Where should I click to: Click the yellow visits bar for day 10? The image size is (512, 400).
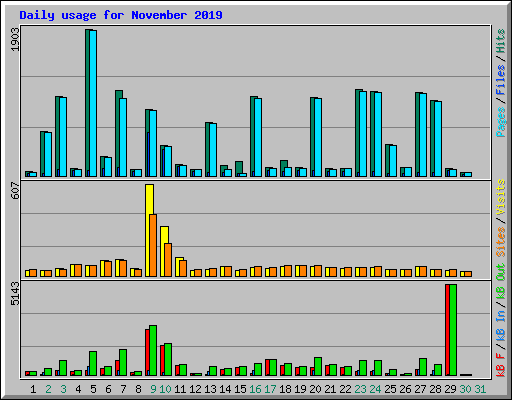pos(164,251)
